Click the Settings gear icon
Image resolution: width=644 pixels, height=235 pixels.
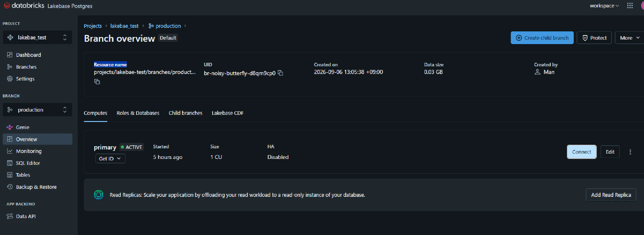pyautogui.click(x=10, y=79)
